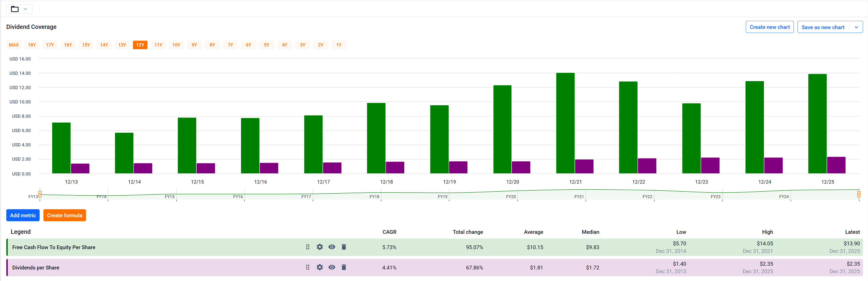Click the green 12/21 free cash flow bar

(565, 123)
